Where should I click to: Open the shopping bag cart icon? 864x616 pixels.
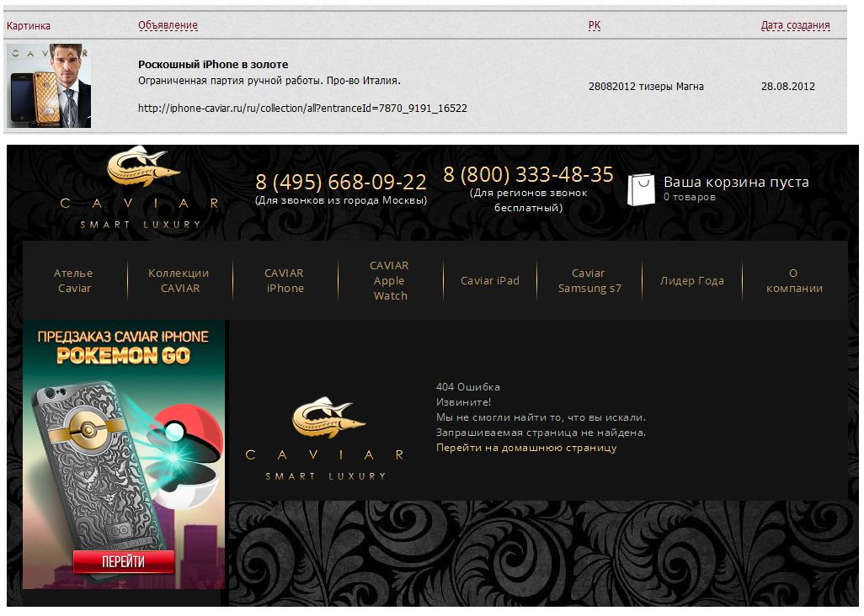pos(642,190)
